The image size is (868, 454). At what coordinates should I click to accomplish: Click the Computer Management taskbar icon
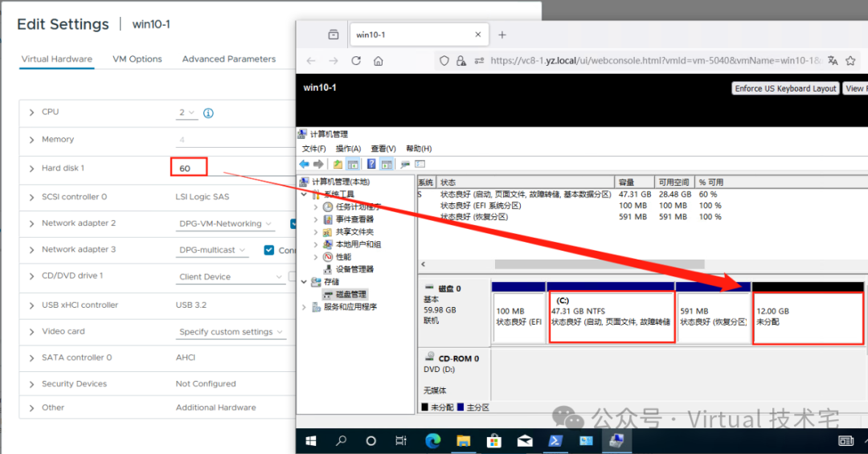(616, 440)
